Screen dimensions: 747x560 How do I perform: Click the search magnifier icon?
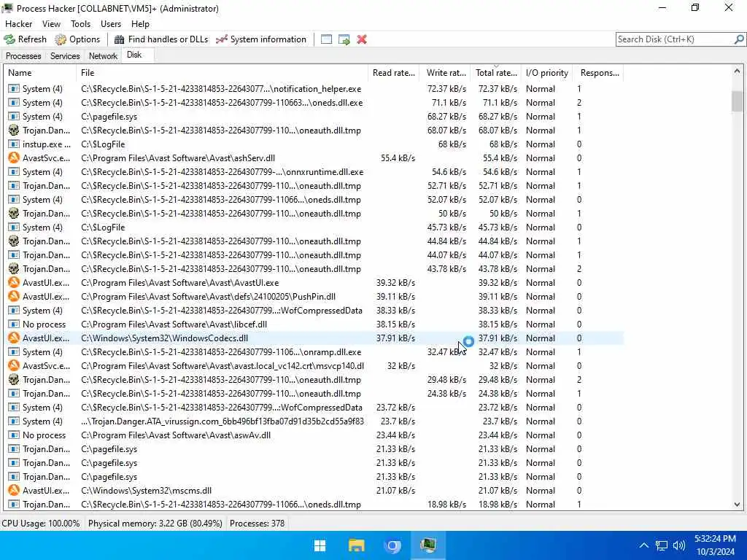pyautogui.click(x=738, y=39)
